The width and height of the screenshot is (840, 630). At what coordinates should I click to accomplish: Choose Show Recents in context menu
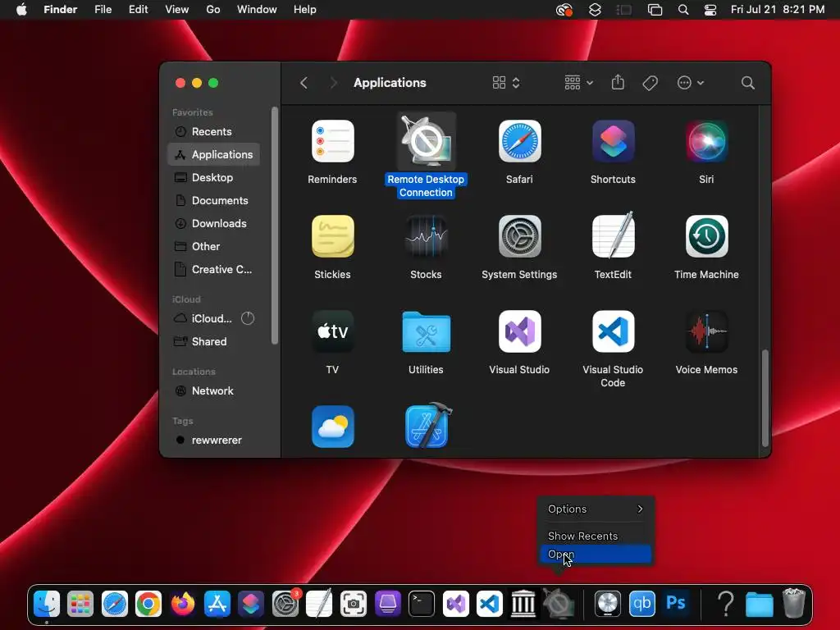[x=596, y=536]
